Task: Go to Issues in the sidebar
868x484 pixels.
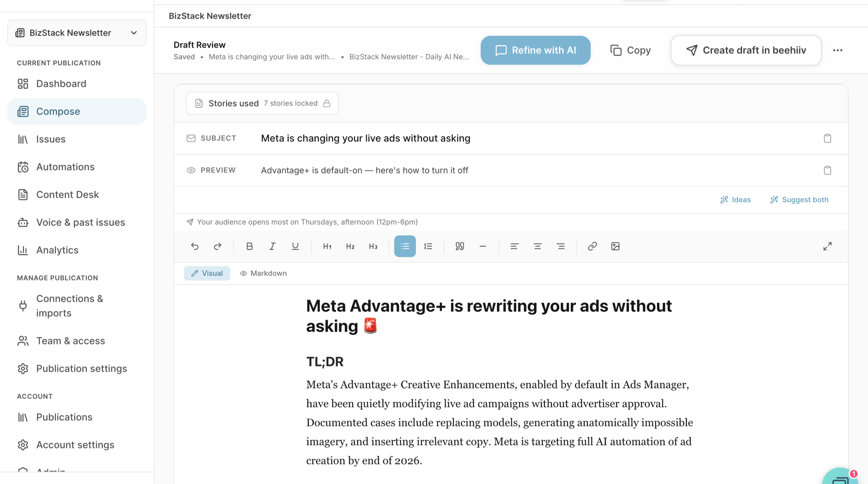Action: point(77,139)
